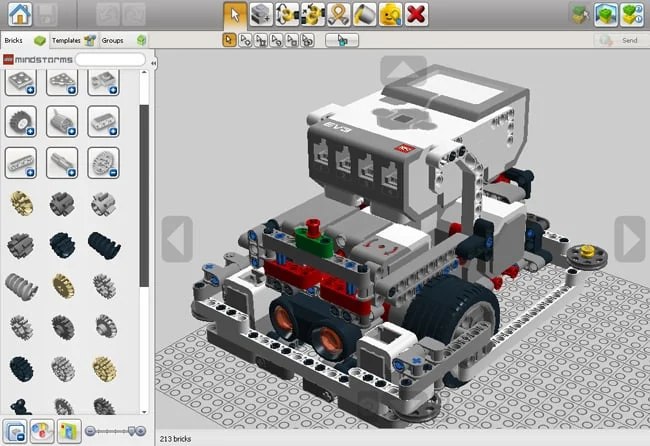Rotate the camera view right
The image size is (650, 446).
[x=630, y=239]
